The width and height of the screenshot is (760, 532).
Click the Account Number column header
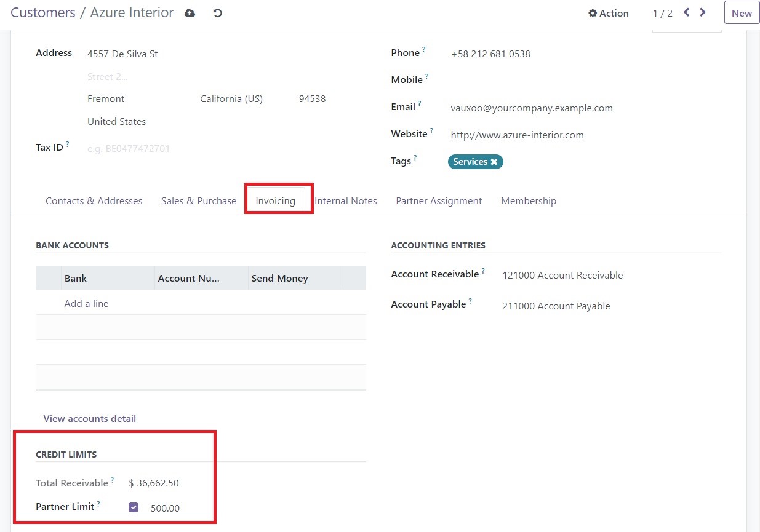(202, 278)
